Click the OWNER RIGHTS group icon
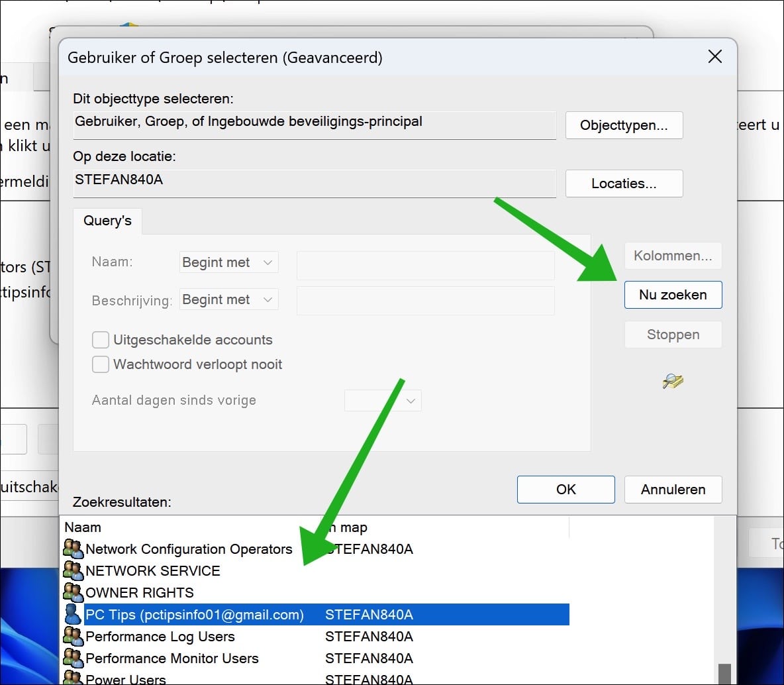The image size is (784, 685). [73, 592]
